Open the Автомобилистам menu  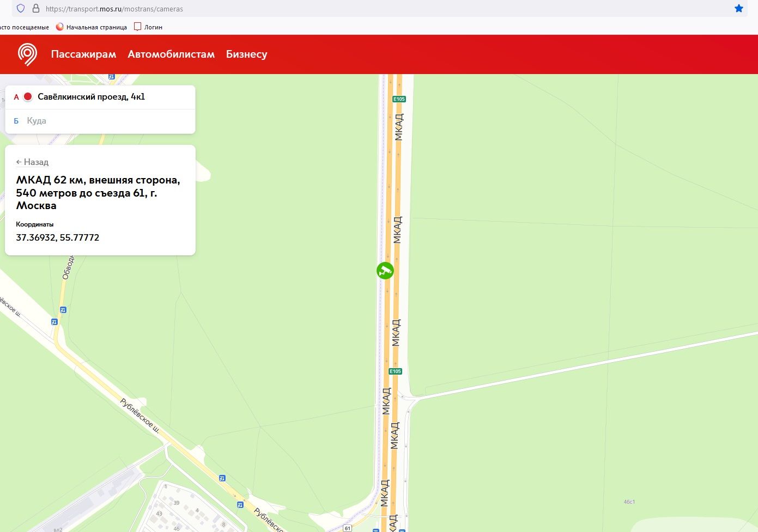(x=171, y=54)
